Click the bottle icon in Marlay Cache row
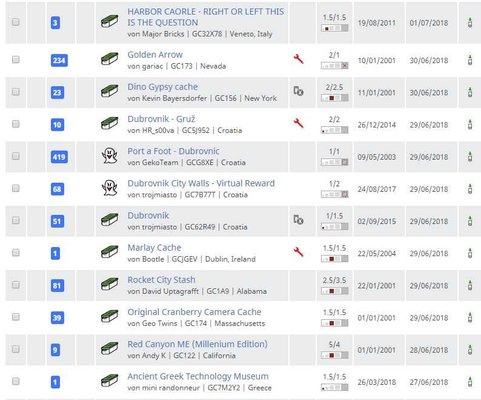This screenshot has height=400, width=481. [x=470, y=253]
